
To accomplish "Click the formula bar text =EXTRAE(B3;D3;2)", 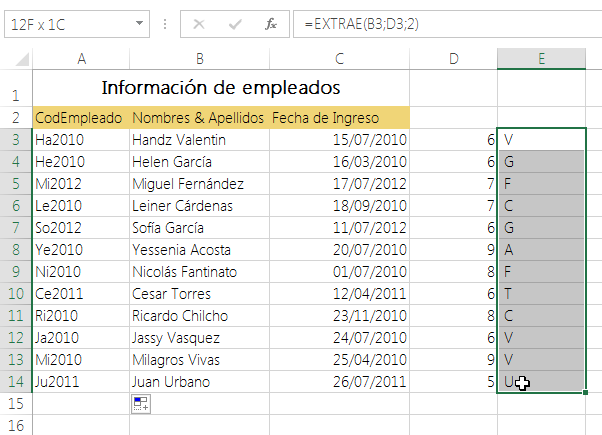I will 363,24.
